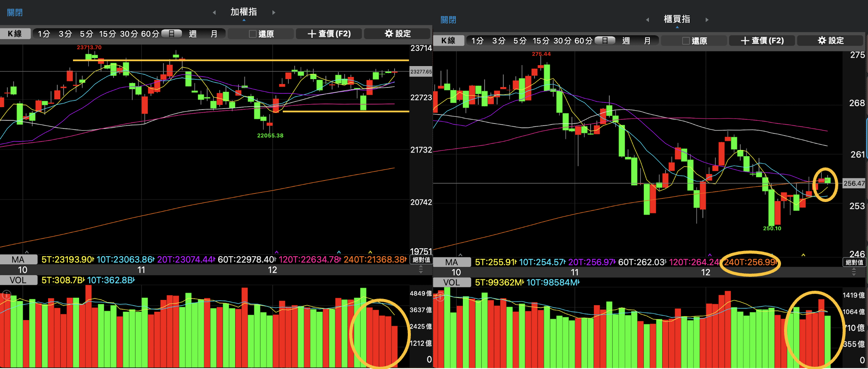
Task: Enable the 還原 checkbox in 加權指 chart
Action: (253, 34)
